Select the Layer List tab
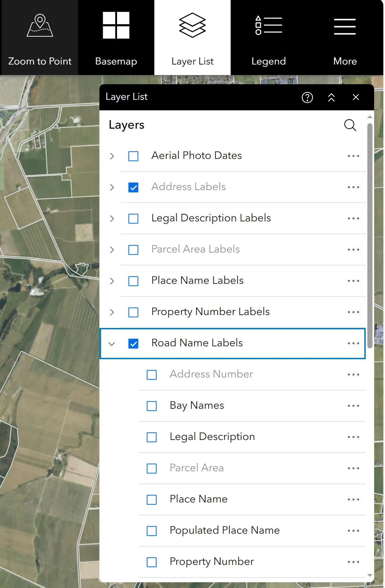385x588 pixels. (192, 37)
